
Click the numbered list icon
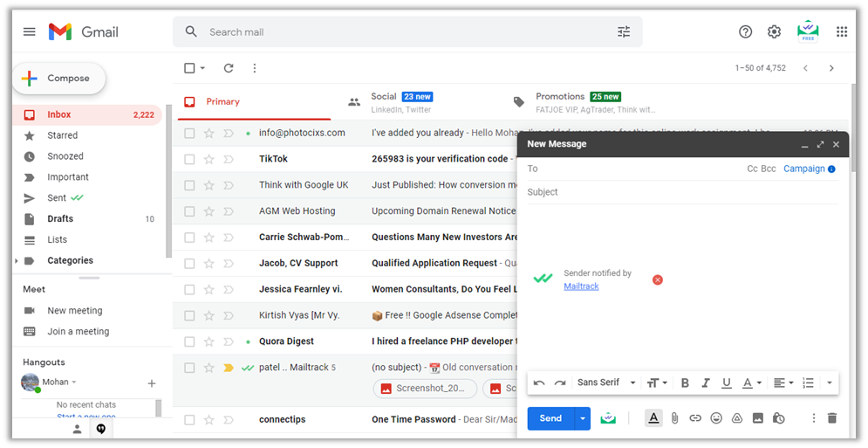(x=808, y=383)
